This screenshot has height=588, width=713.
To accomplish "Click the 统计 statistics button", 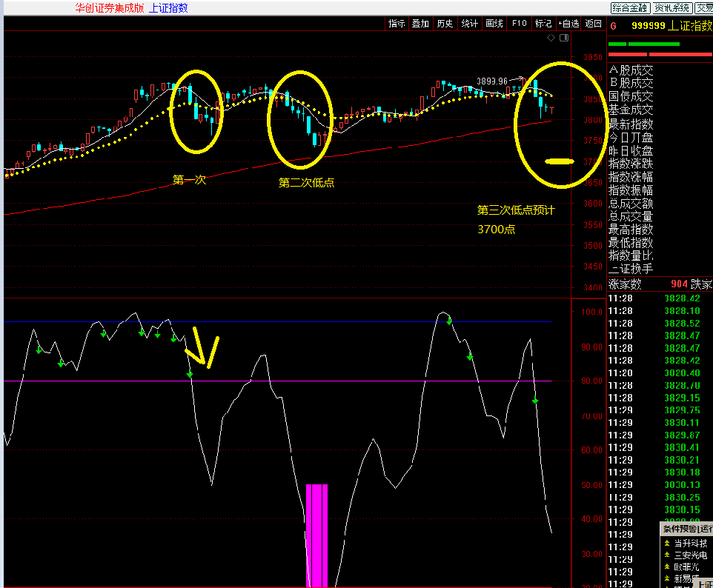I will pos(469,24).
